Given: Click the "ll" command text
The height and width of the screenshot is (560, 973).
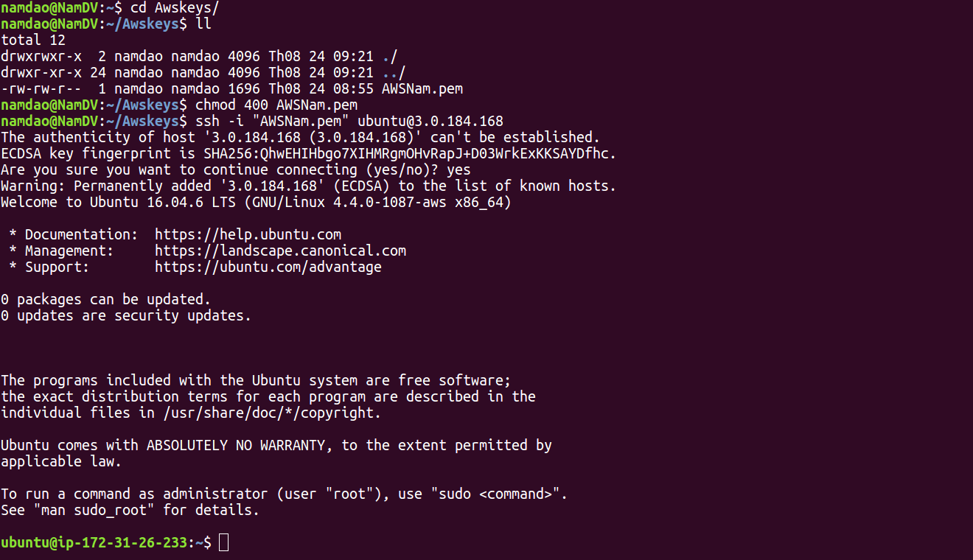Looking at the screenshot, I should (203, 24).
